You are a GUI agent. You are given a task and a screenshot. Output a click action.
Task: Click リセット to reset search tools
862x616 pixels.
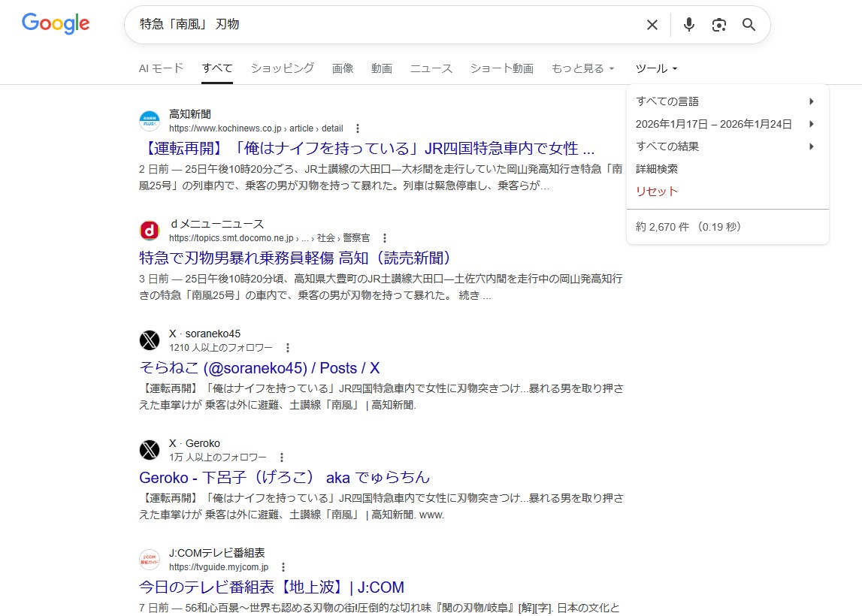point(657,192)
